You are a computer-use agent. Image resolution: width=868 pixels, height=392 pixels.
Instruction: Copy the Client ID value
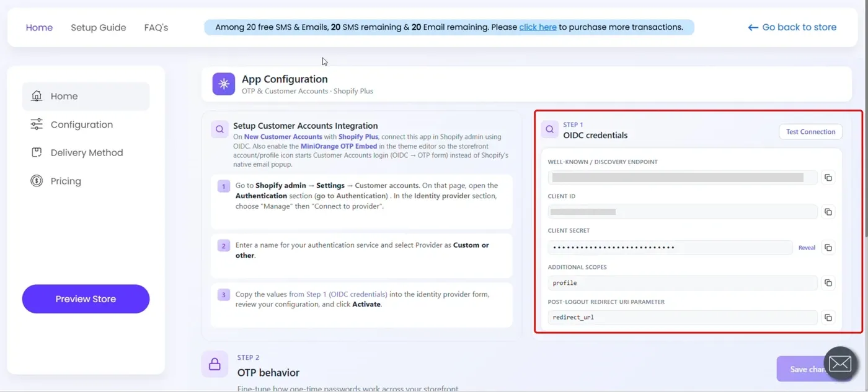828,212
